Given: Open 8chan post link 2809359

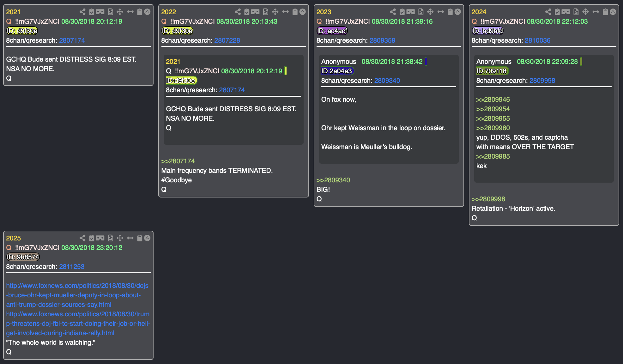Looking at the screenshot, I should [x=382, y=40].
